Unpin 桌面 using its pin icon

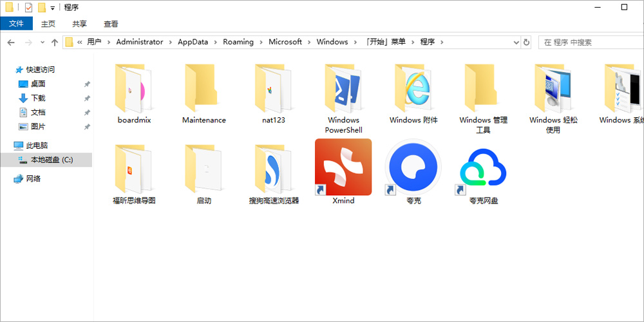click(87, 84)
